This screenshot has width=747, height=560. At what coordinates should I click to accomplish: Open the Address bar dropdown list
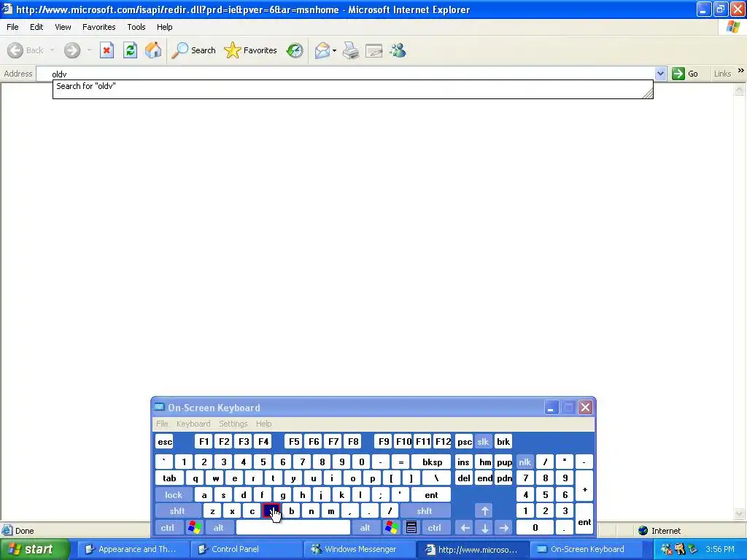(x=660, y=74)
